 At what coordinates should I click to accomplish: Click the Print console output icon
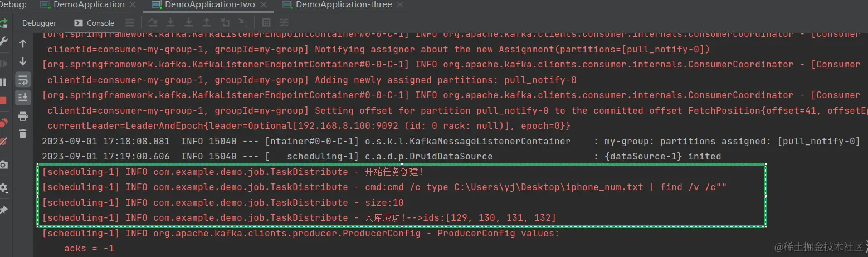click(x=23, y=117)
